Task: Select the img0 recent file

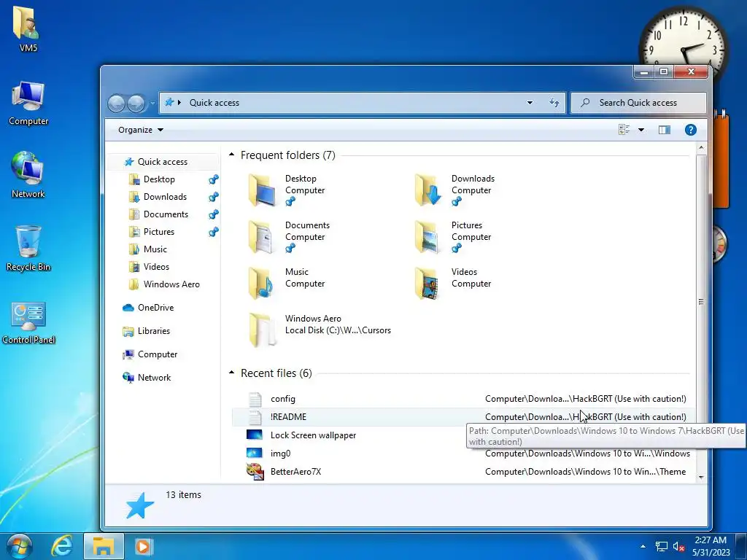Action: [280, 454]
